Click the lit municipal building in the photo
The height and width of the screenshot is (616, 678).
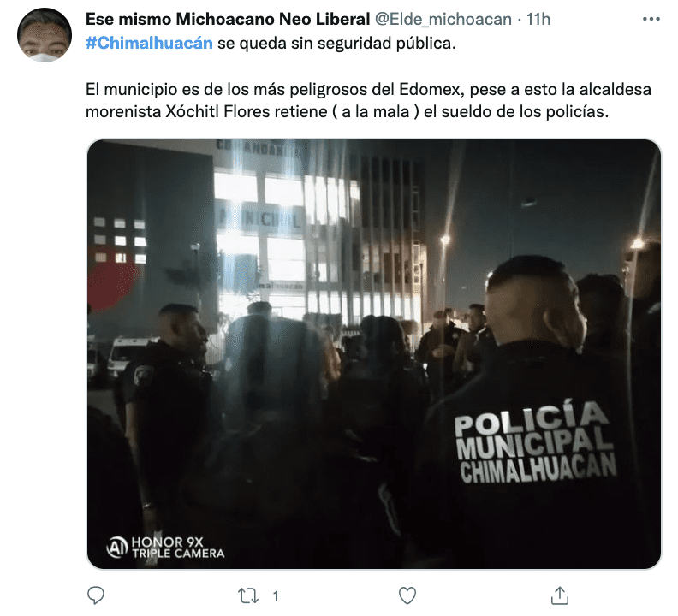[318, 235]
